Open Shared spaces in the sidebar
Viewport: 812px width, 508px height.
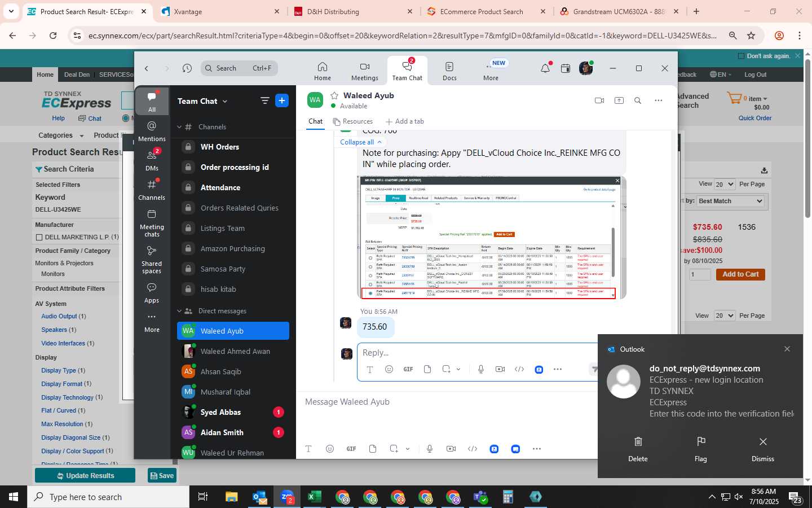tap(152, 260)
